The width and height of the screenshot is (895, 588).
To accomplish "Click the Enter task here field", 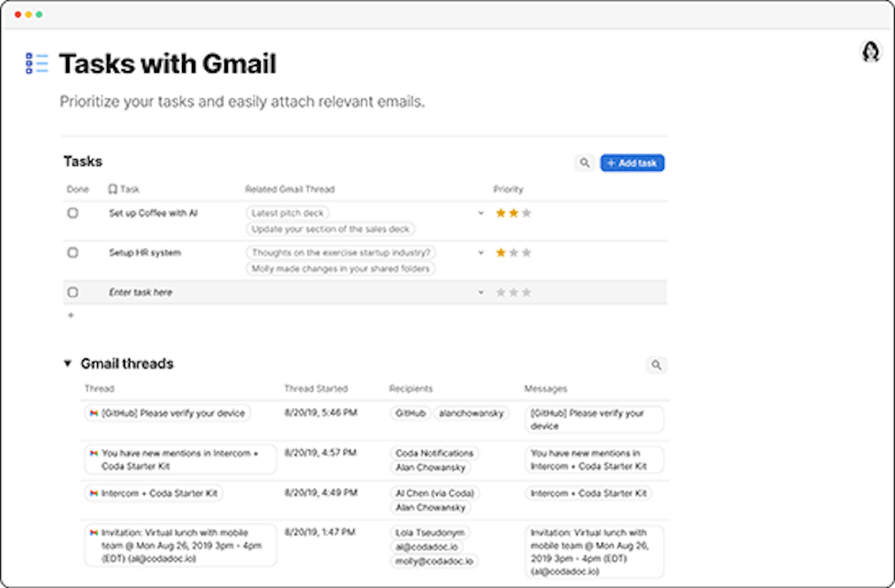I will 140,292.
